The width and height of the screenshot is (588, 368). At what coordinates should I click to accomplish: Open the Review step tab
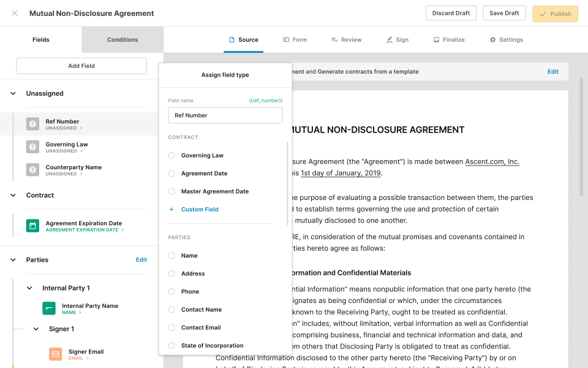347,40
